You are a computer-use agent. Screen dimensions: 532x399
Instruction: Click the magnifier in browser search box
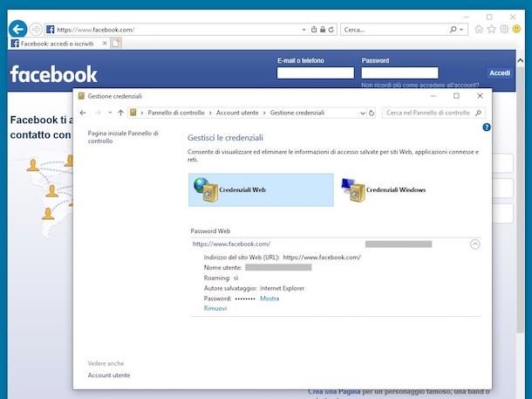pyautogui.click(x=453, y=30)
